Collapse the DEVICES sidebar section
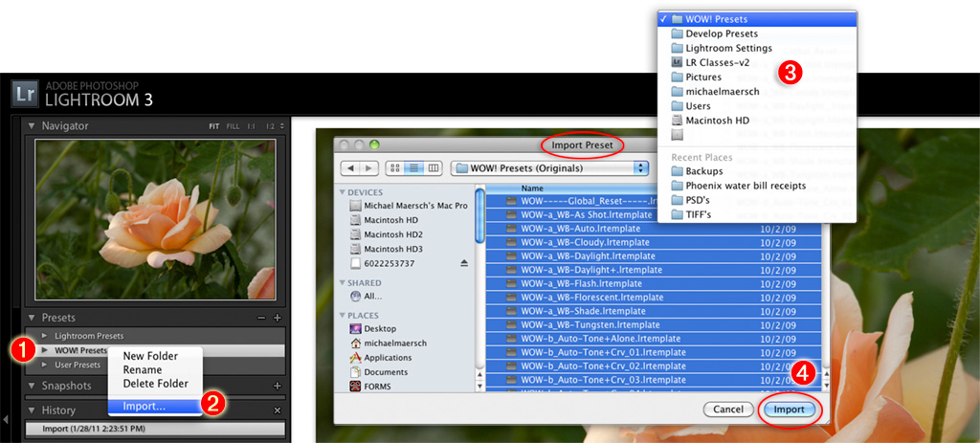This screenshot has width=980, height=443. (x=343, y=192)
